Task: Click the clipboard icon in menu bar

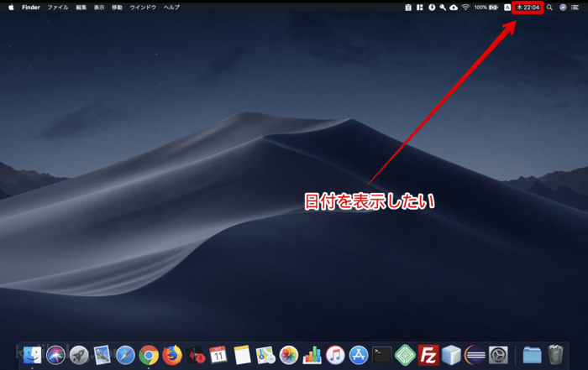Action: (x=408, y=7)
